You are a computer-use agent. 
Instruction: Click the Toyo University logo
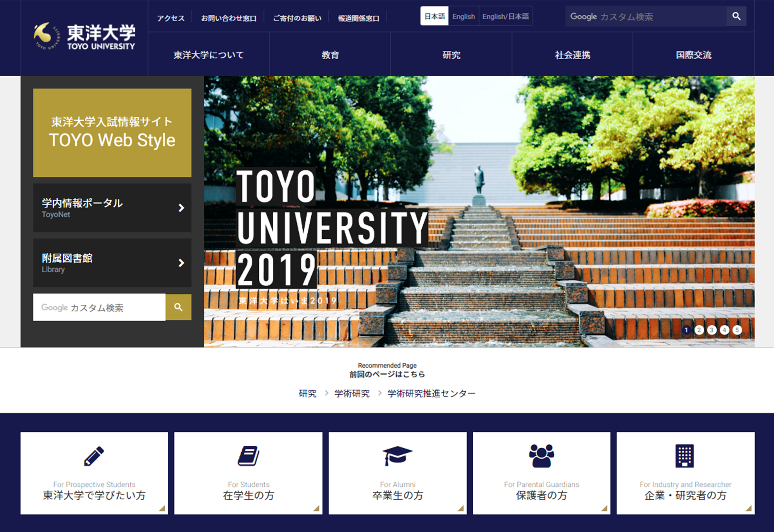(x=85, y=36)
